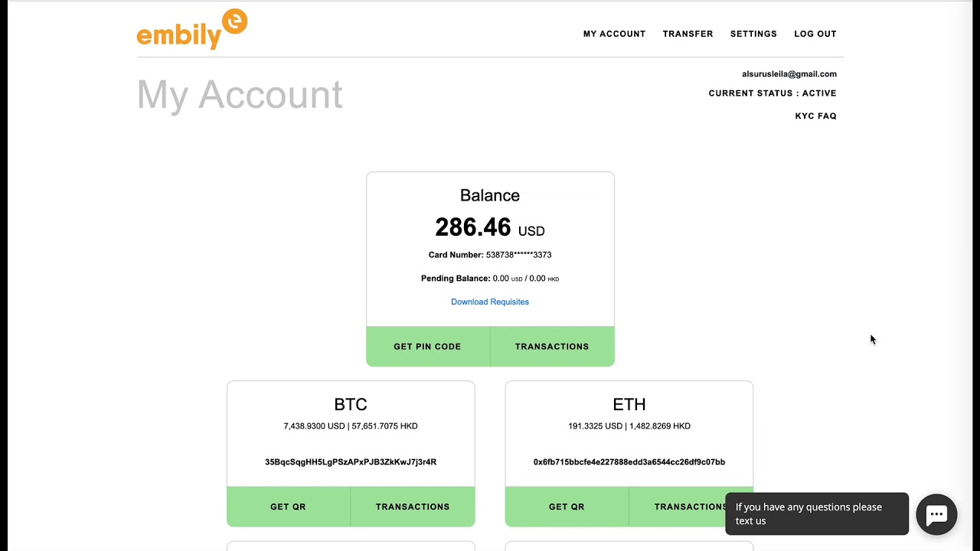Click the masked card number
Screen dimensions: 980x551
(x=518, y=255)
